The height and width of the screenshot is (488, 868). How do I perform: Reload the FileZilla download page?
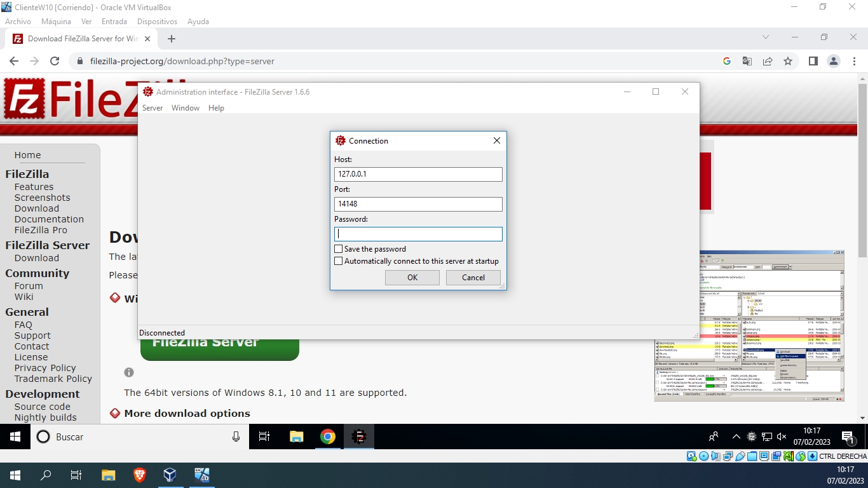[55, 61]
